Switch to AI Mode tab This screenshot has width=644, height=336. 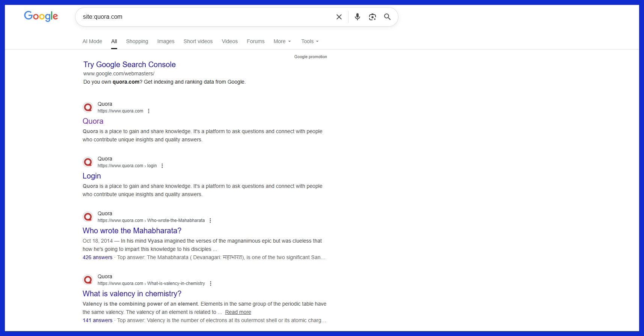tap(92, 41)
